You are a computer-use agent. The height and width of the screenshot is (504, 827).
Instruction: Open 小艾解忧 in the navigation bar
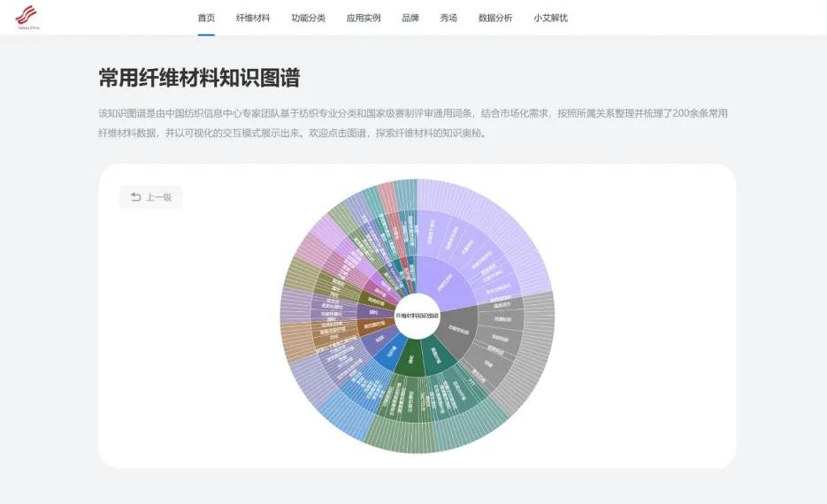coord(550,18)
